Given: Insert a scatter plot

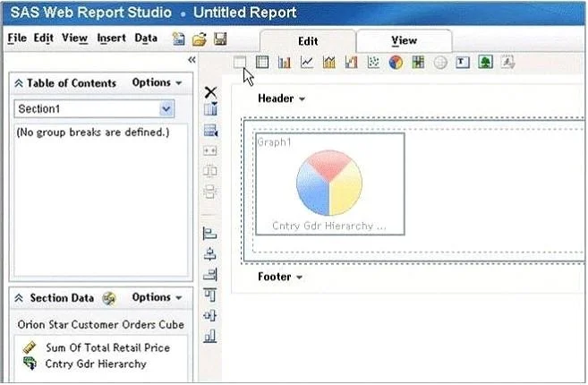Looking at the screenshot, I should tap(373, 62).
